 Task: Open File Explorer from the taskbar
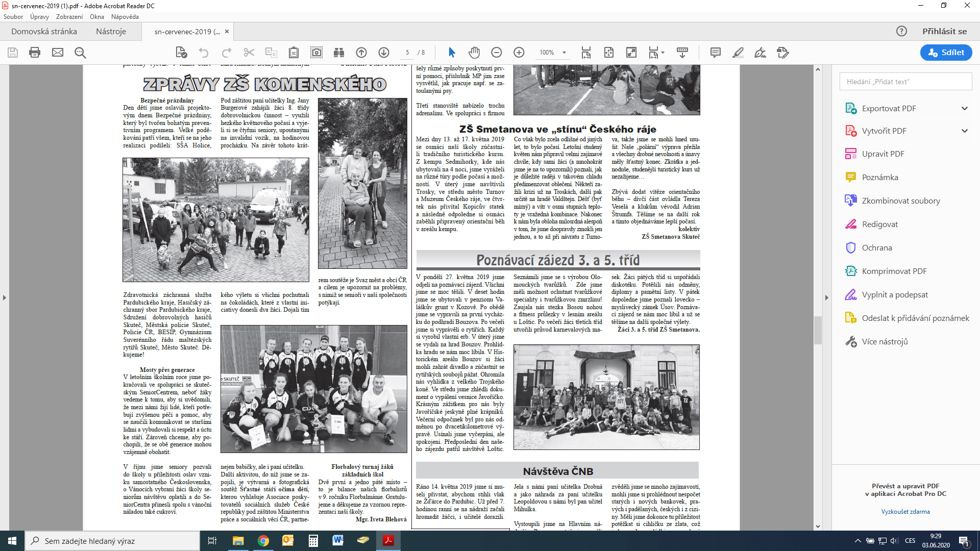[238, 541]
